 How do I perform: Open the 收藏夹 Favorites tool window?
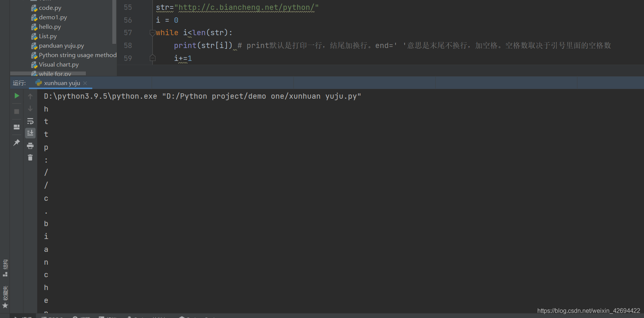tap(5, 293)
